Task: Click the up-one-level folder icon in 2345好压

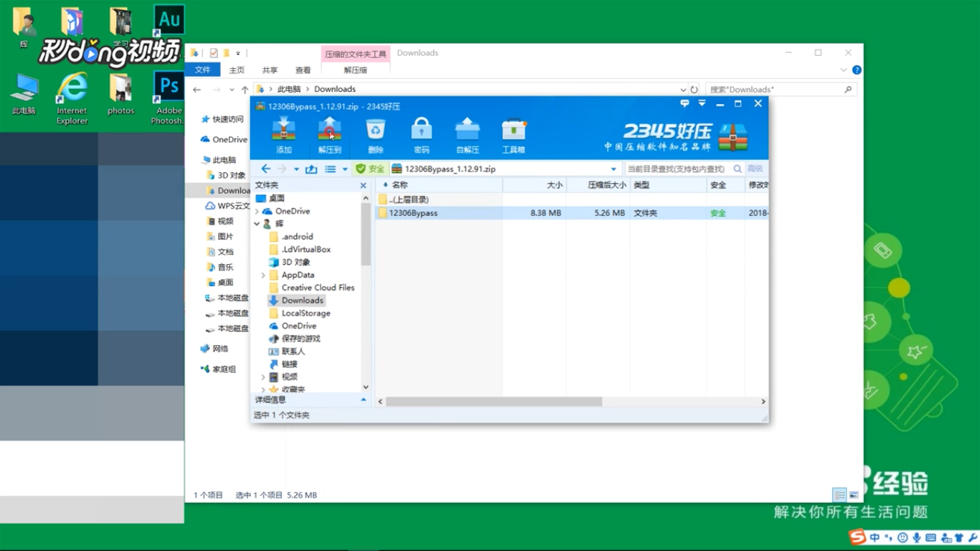Action: (x=311, y=169)
